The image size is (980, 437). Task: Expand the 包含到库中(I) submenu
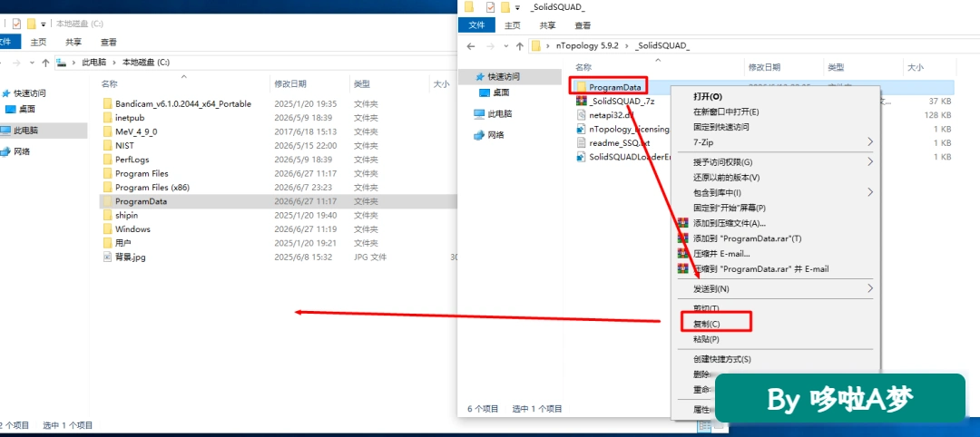coord(870,192)
